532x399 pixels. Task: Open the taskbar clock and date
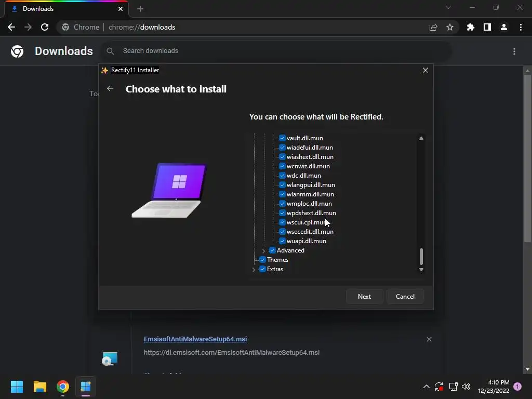494,387
